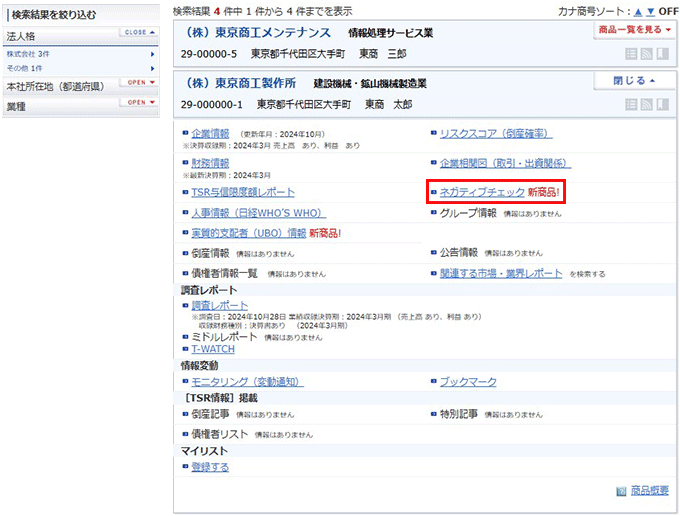The width and height of the screenshot is (680, 516).
Task: Click bookmark icon for 東京商工メンテナンス
Action: tap(663, 54)
